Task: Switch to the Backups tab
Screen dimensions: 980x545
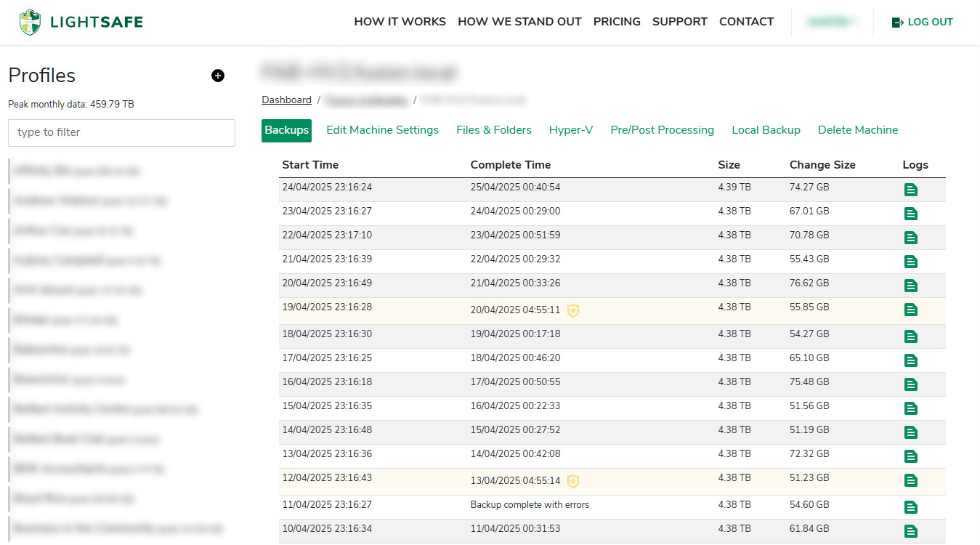Action: point(286,131)
